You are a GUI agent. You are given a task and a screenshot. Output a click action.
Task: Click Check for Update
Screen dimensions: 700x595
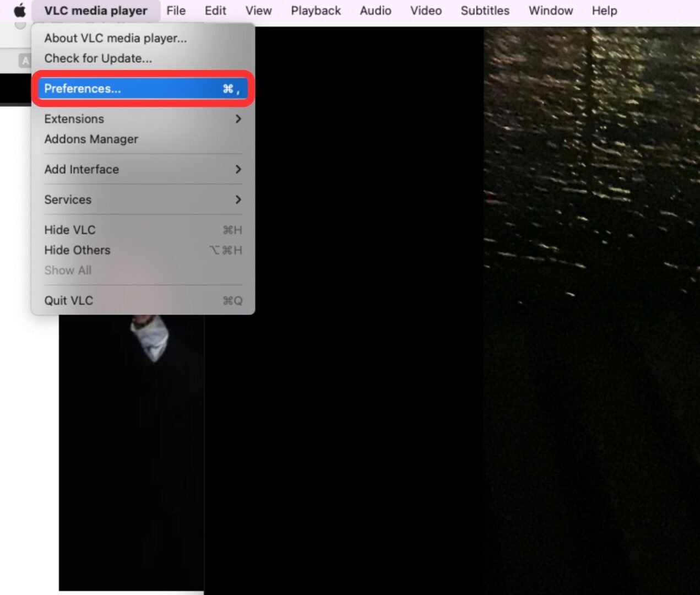point(98,58)
